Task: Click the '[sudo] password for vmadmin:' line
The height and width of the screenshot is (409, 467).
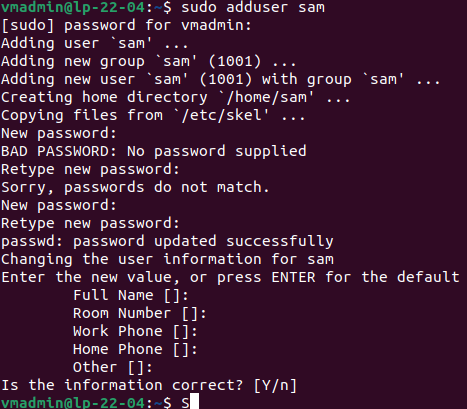Action: [x=126, y=25]
